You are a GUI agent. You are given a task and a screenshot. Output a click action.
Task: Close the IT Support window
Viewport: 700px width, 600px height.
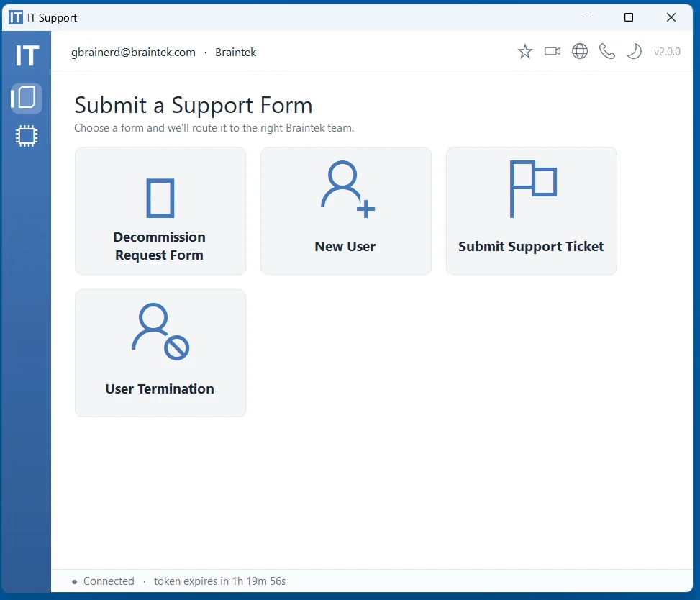point(671,17)
